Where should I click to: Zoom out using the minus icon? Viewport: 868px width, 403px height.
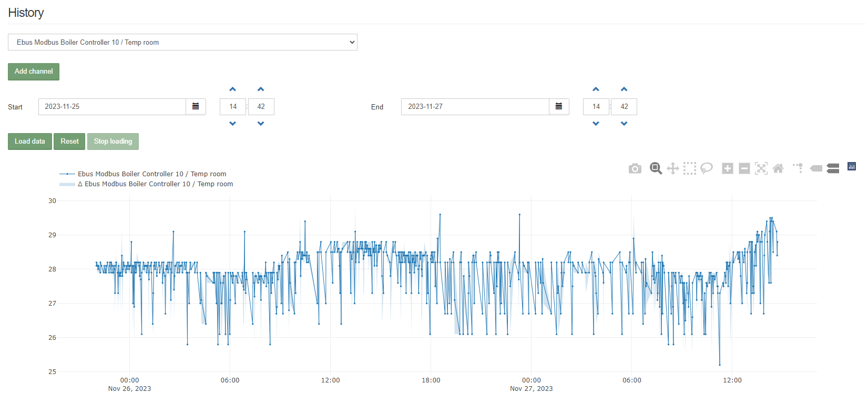click(744, 168)
